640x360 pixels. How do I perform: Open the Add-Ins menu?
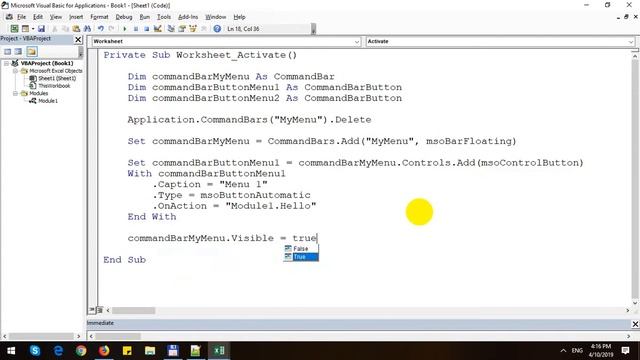point(188,17)
